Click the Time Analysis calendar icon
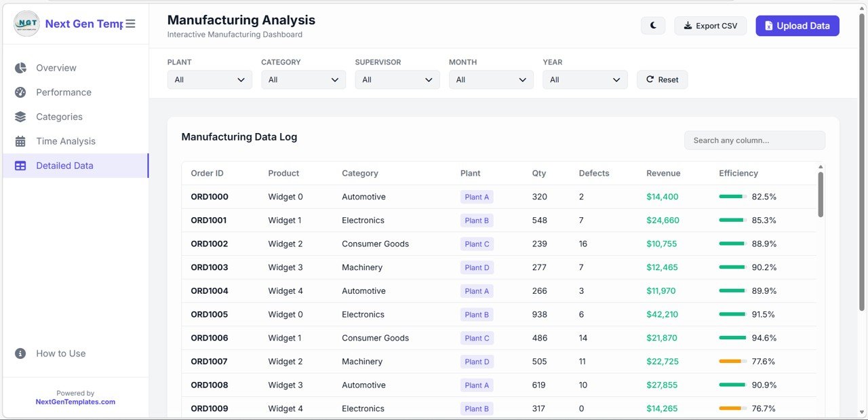Image resolution: width=868 pixels, height=420 pixels. (20, 140)
